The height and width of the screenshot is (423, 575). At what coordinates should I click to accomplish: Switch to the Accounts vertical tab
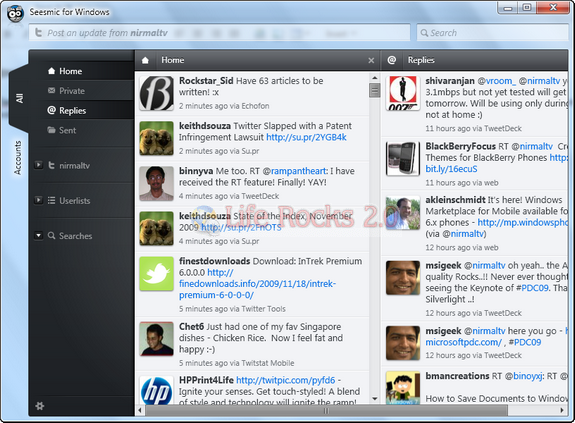[x=18, y=158]
